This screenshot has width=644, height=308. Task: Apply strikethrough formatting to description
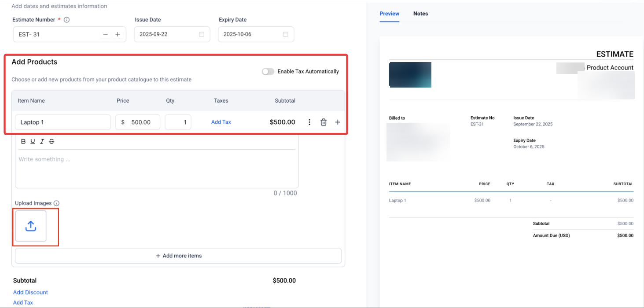click(52, 141)
